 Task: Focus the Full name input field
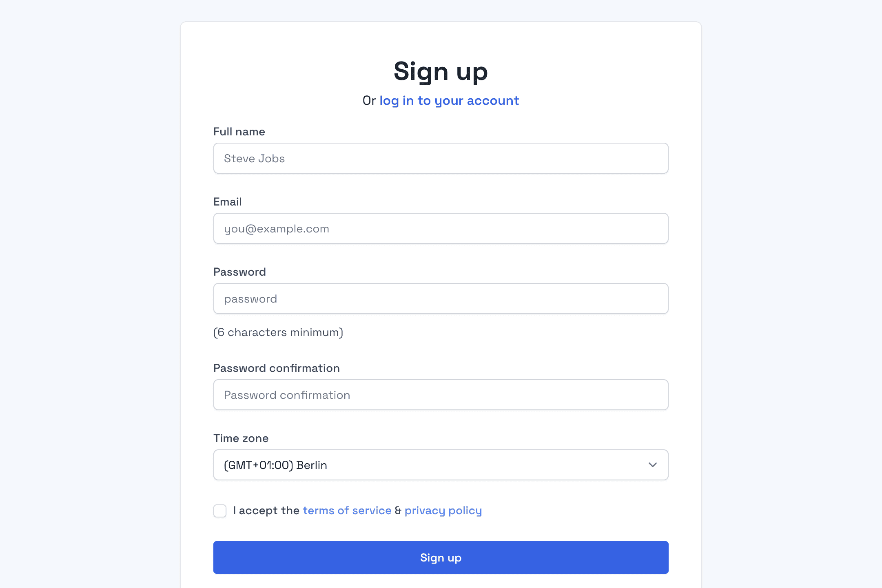(441, 158)
